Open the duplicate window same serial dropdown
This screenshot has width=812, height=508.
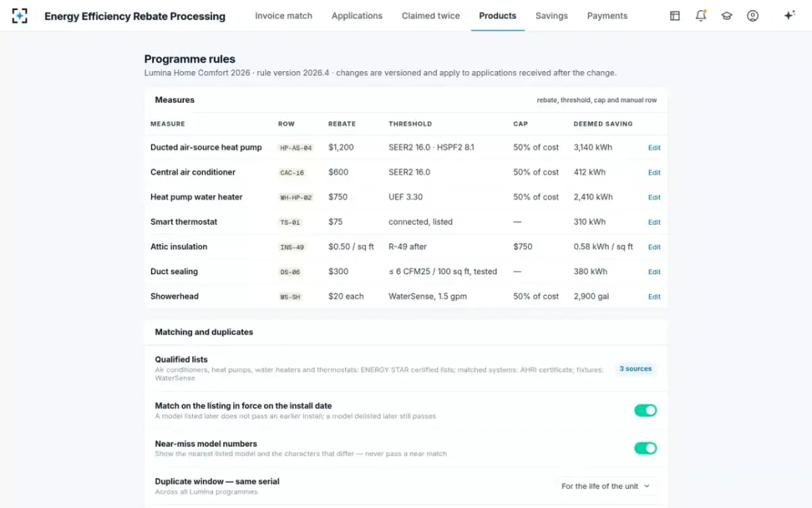[x=606, y=486]
